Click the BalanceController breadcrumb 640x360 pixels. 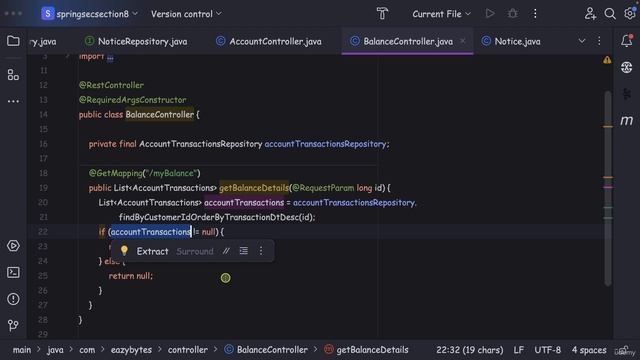click(x=266, y=350)
